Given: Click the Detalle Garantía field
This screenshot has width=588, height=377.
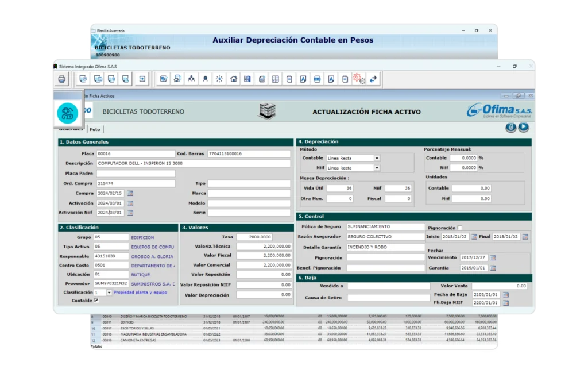Looking at the screenshot, I should [385, 247].
